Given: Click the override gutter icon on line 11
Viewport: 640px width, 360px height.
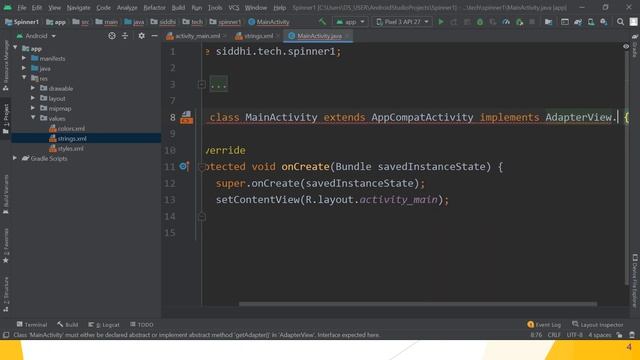Looking at the screenshot, I should (x=184, y=166).
